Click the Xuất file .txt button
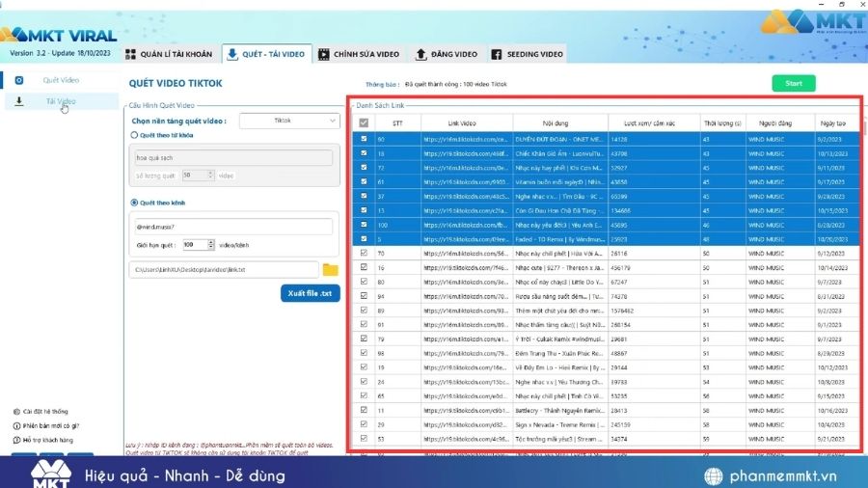Viewport: 868px width, 488px height. (x=311, y=293)
